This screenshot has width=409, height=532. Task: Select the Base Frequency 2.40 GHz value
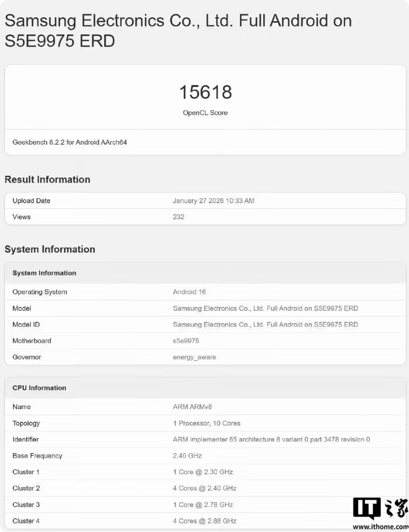click(187, 456)
